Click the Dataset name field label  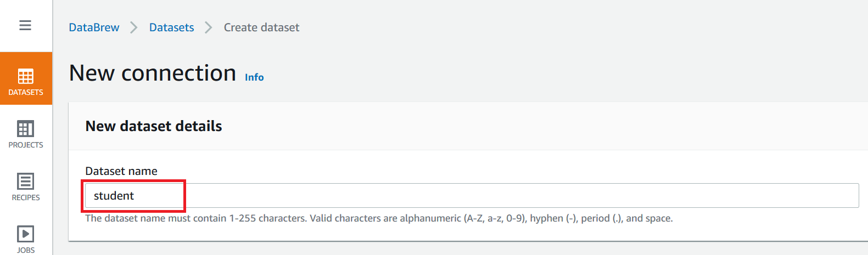[x=121, y=171]
